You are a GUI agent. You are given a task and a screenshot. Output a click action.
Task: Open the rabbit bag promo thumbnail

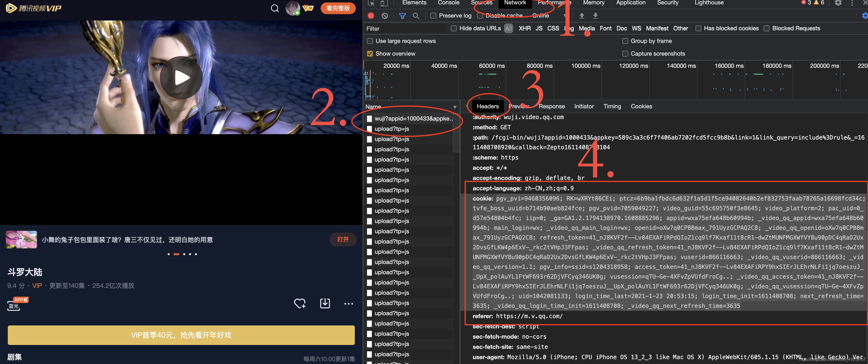click(21, 240)
